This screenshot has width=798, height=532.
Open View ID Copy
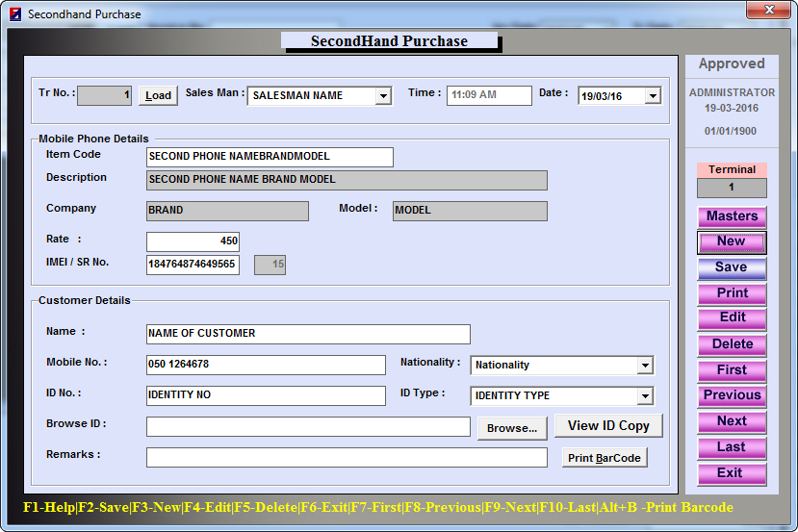608,426
